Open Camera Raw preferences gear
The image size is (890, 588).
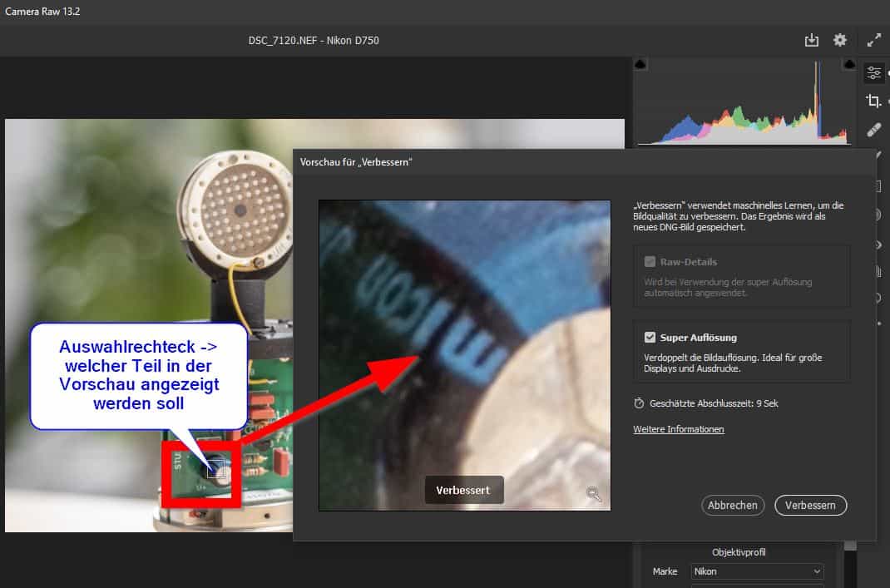tap(840, 40)
